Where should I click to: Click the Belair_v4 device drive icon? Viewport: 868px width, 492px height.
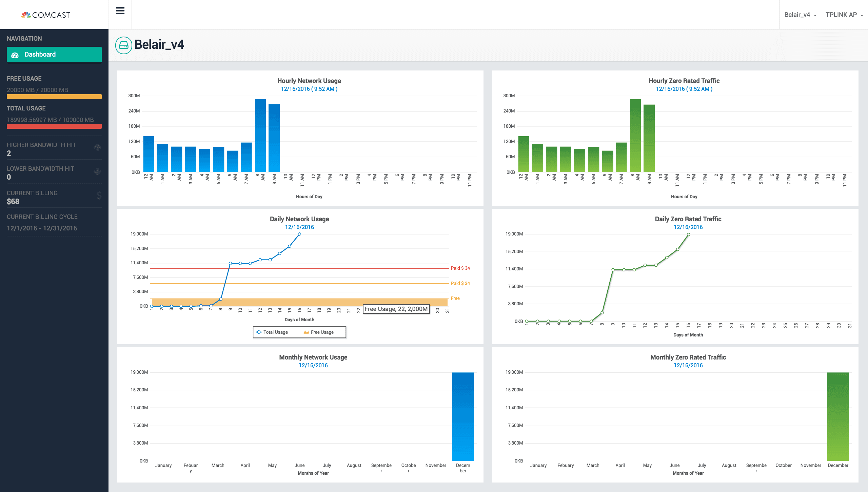pos(124,45)
